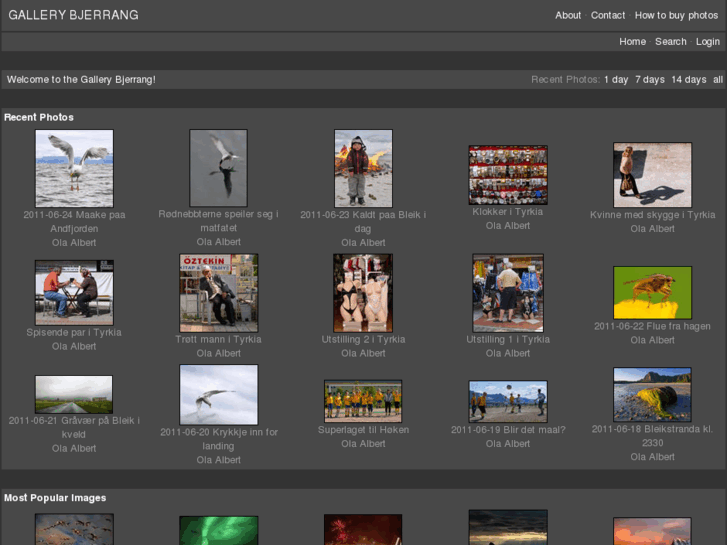Screen dimensions: 727x545
Task: Open the Contact page
Action: coord(608,15)
